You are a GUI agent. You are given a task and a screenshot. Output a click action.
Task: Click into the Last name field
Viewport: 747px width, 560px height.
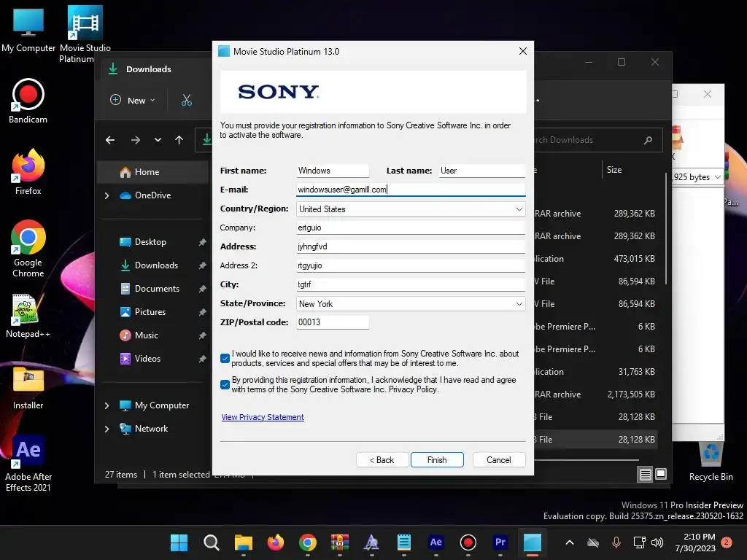point(482,171)
